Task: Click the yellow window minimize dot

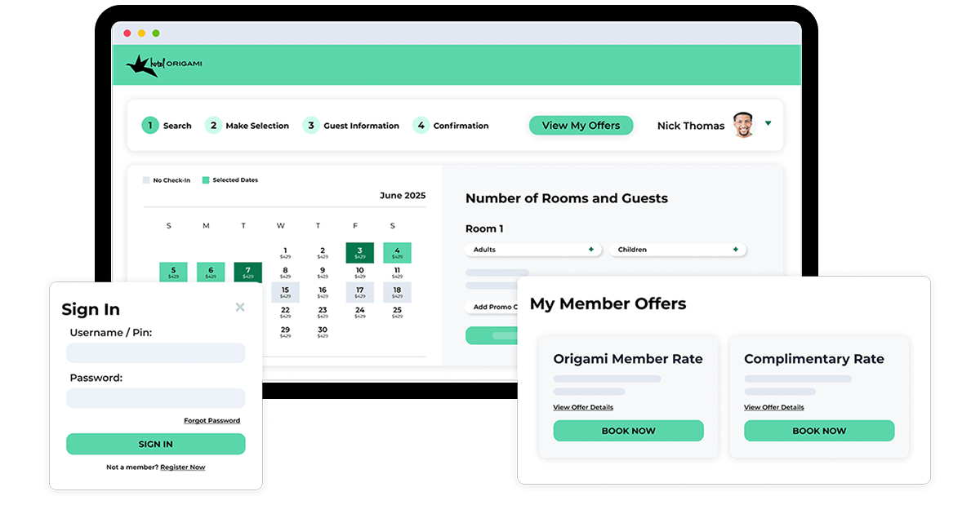Action: (141, 33)
